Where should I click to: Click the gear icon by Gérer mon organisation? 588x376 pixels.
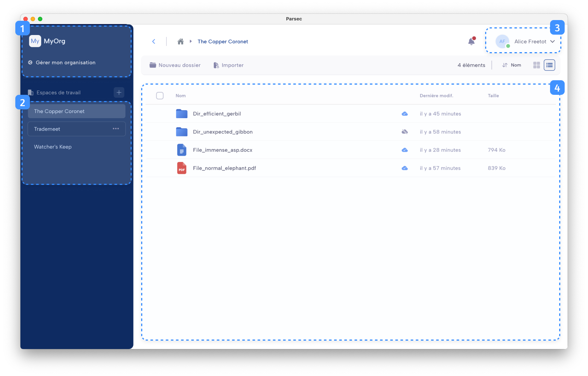pyautogui.click(x=30, y=63)
